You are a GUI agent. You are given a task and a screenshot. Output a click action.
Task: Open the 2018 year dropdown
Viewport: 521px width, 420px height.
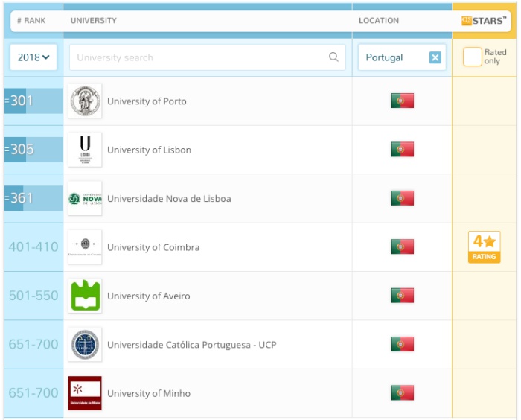click(x=33, y=57)
